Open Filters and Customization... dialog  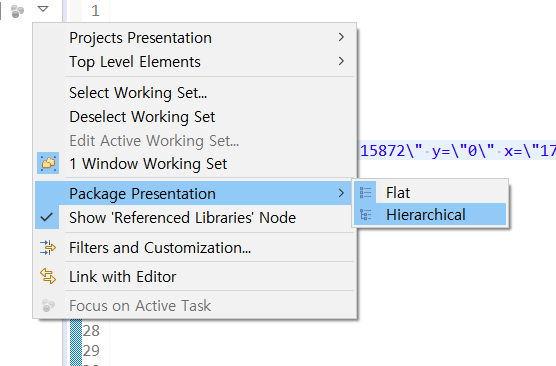[x=194, y=248]
